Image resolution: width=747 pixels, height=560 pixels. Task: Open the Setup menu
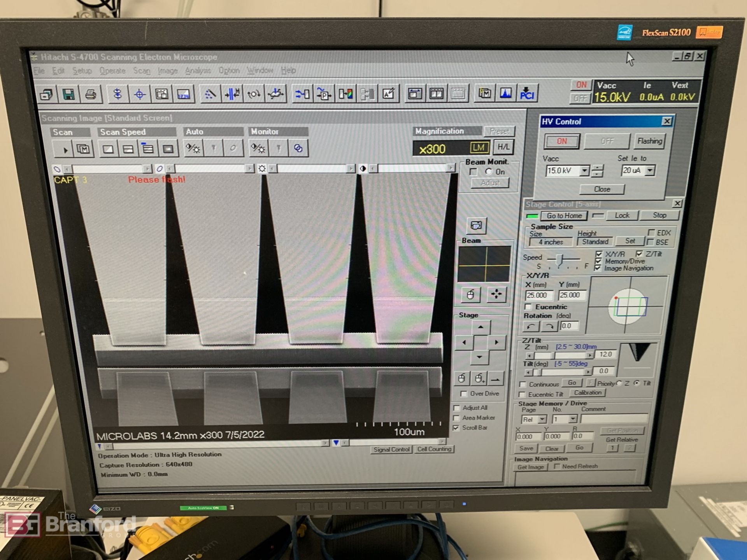pos(82,71)
